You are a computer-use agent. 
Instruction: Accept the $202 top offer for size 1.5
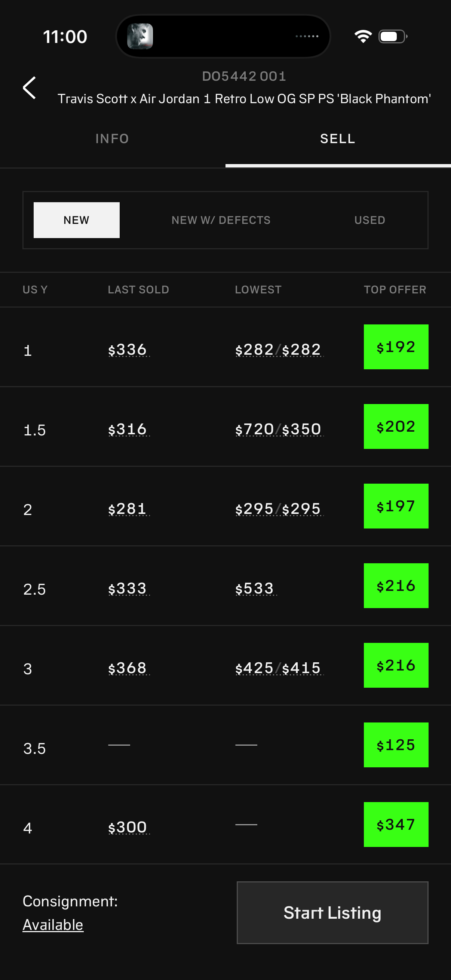pyautogui.click(x=396, y=426)
